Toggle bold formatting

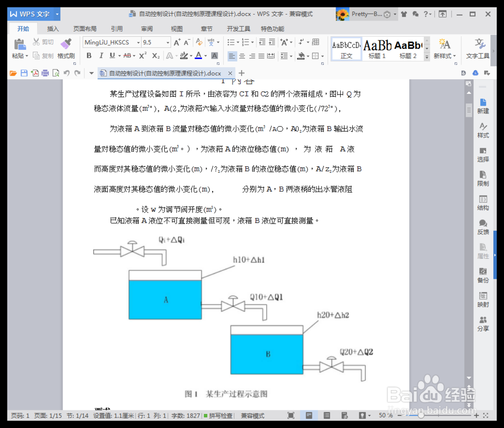(89, 55)
